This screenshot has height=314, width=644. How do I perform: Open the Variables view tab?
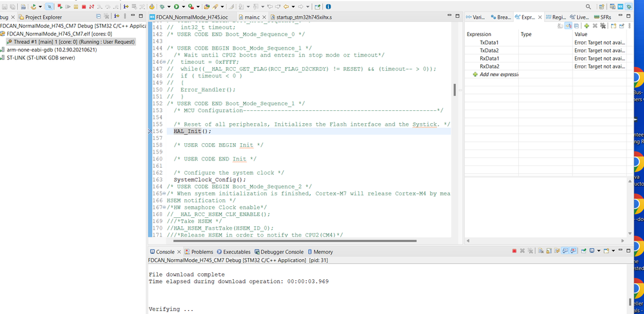(x=476, y=17)
